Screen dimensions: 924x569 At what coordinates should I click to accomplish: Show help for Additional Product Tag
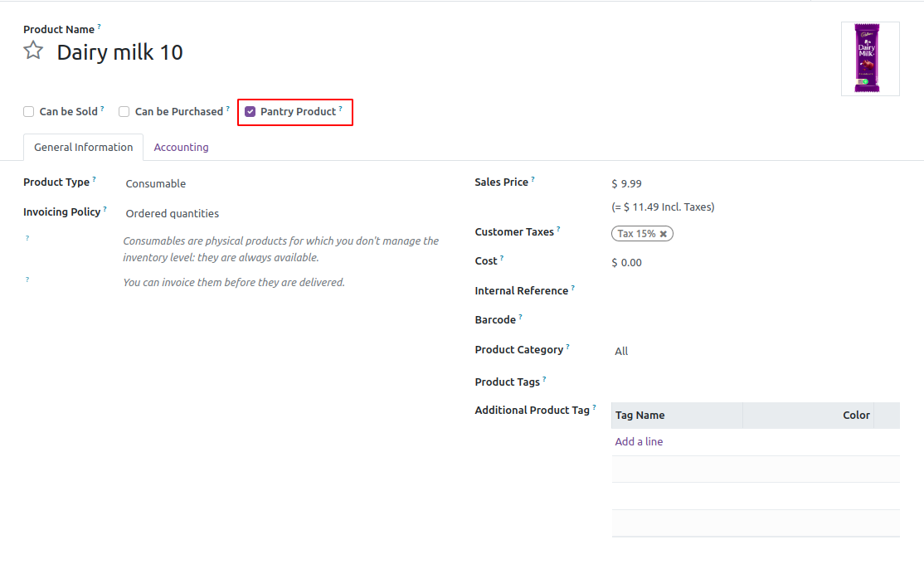click(594, 407)
